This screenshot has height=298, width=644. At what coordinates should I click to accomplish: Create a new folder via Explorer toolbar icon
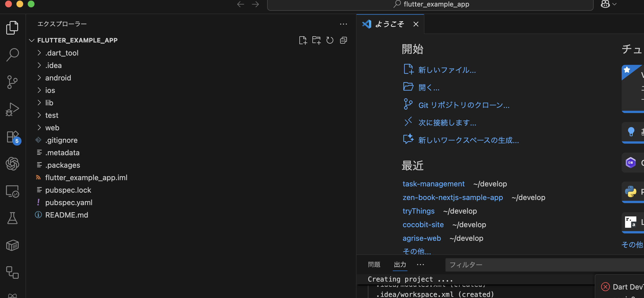[x=316, y=40]
